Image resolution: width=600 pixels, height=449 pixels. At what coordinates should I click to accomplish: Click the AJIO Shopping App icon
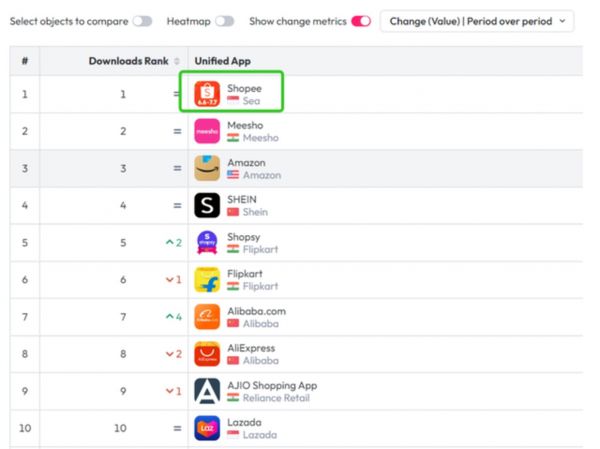(x=207, y=391)
